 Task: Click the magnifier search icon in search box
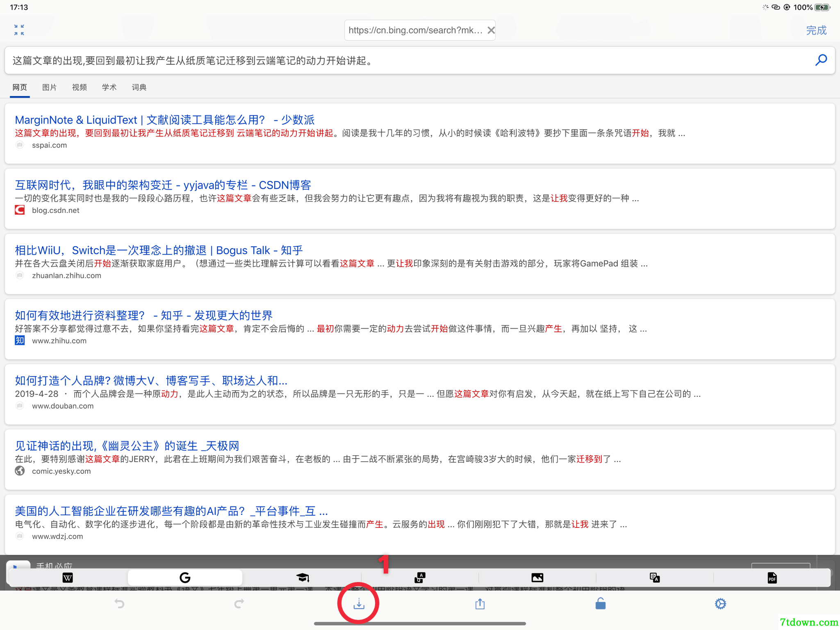pyautogui.click(x=821, y=60)
